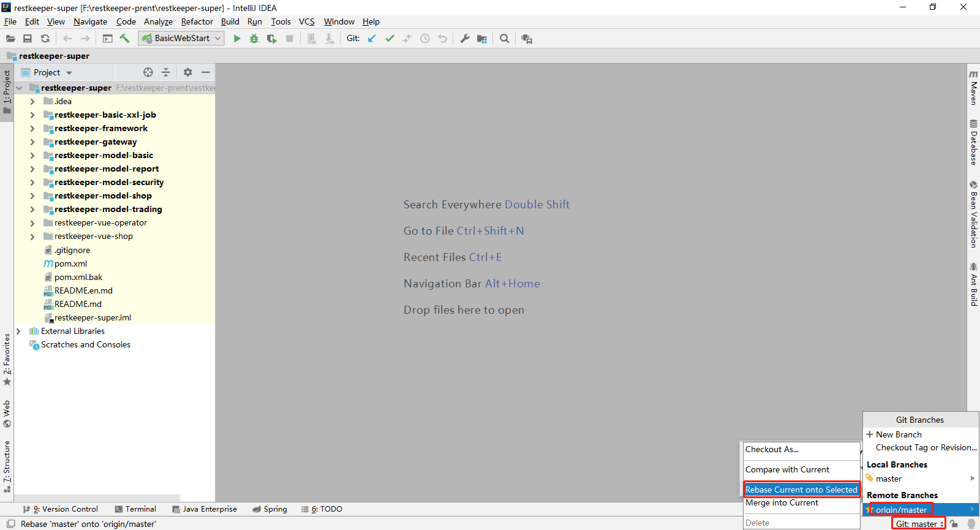Click the multi-window icon at toolbar end

pos(527,39)
